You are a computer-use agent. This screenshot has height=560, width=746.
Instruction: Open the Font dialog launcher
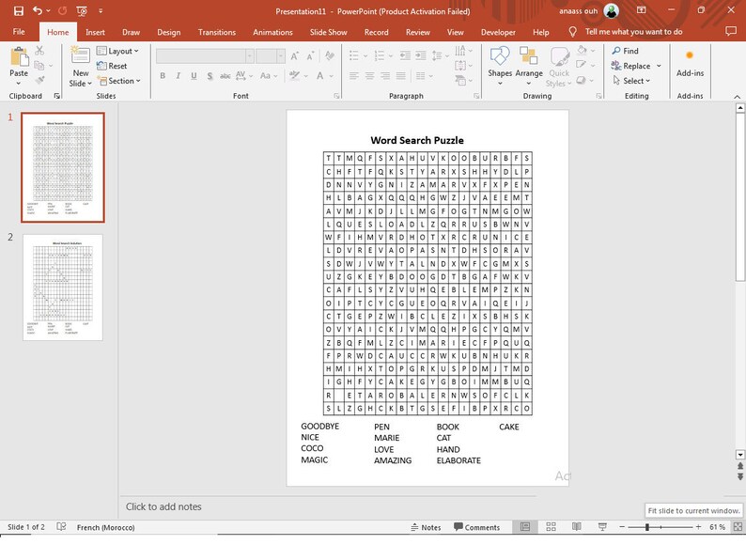[x=336, y=96]
